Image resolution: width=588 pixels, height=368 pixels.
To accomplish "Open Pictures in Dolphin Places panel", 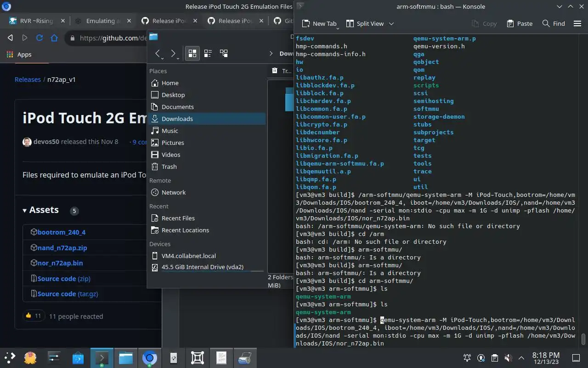I will [207, 143].
